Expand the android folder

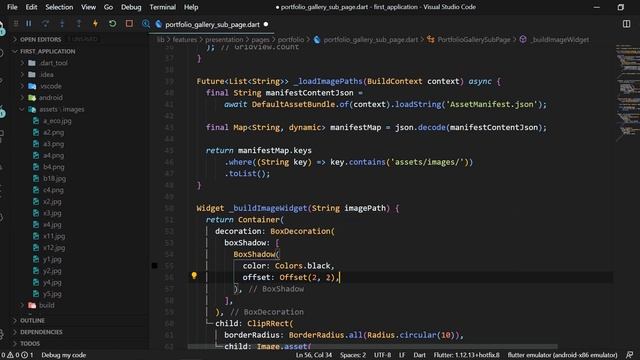coord(51,98)
